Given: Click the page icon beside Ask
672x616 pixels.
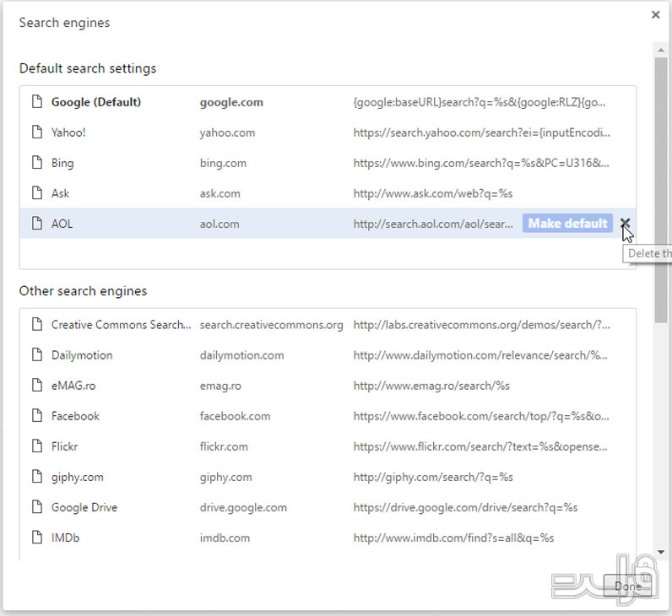Looking at the screenshot, I should coord(37,193).
